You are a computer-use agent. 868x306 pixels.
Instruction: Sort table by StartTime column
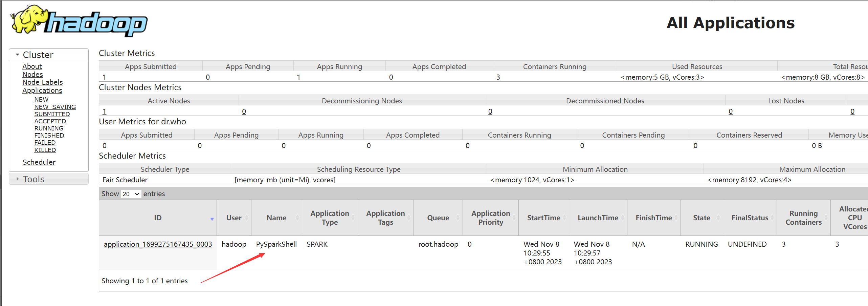[543, 218]
